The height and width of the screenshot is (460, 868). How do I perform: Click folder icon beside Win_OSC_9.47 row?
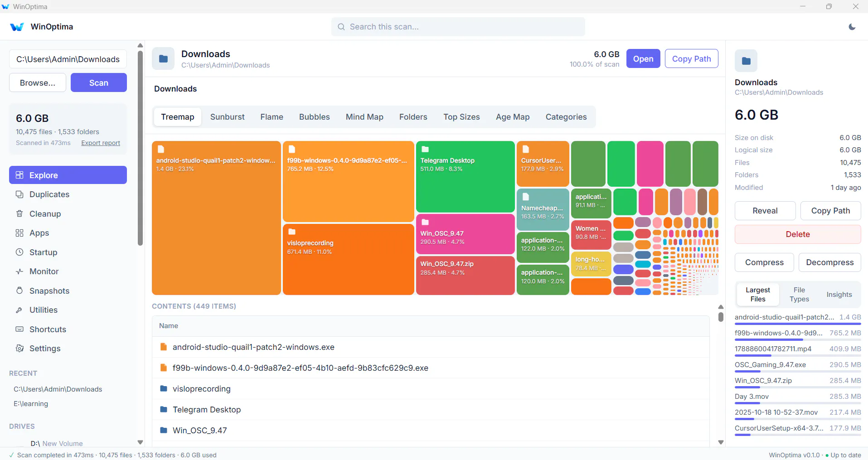(x=164, y=431)
